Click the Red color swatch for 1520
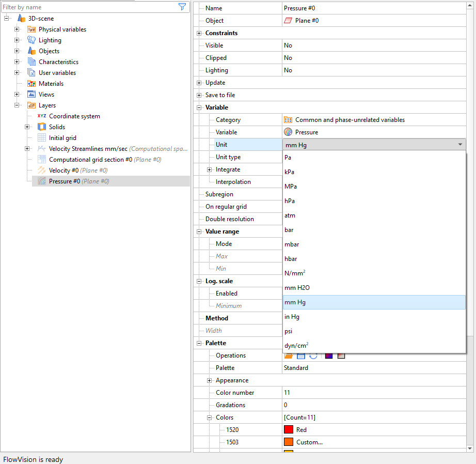 pos(288,430)
